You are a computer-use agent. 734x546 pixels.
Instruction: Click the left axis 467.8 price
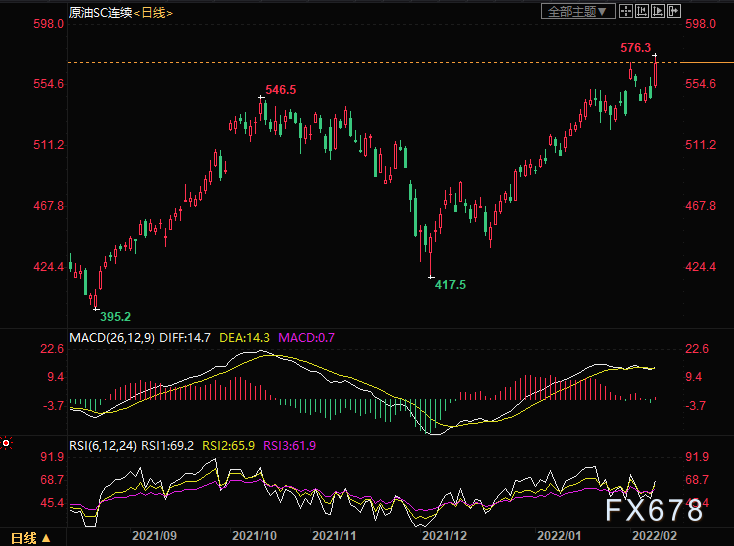tap(48, 206)
